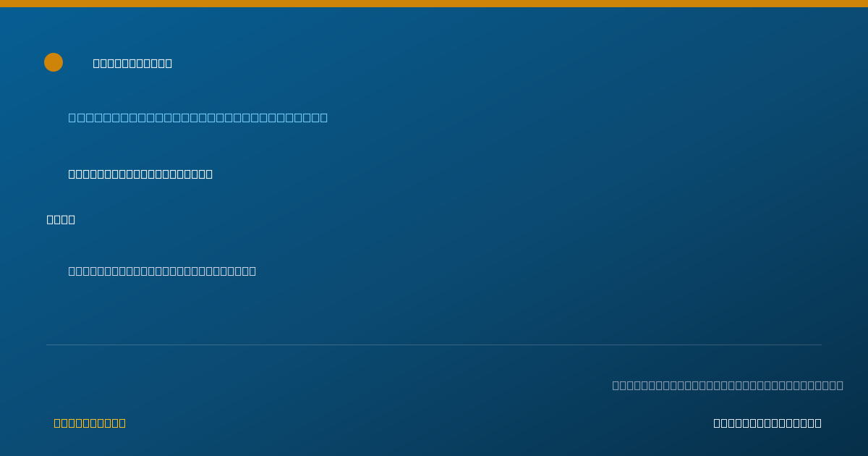Click the gray footer text line at bottom right
This screenshot has height=456, width=868.
(x=728, y=385)
